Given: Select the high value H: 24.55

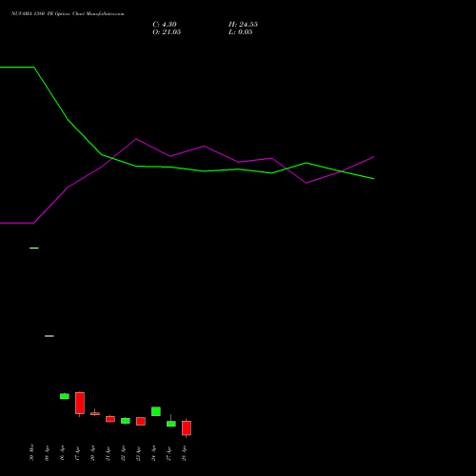Looking at the screenshot, I should tap(243, 25).
